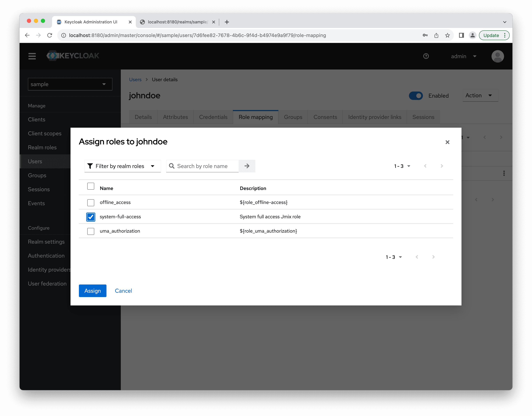Close the Assign roles dialog with X

click(447, 142)
